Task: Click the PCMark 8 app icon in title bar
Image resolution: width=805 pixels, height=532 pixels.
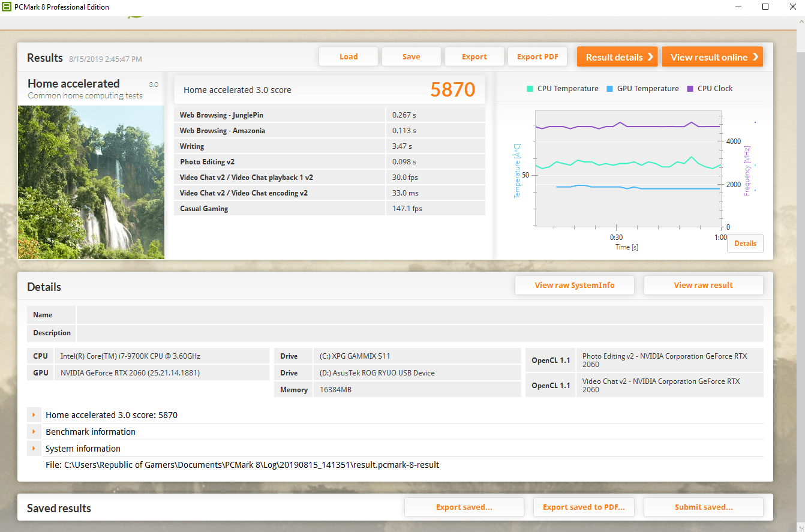Action: 7,7
